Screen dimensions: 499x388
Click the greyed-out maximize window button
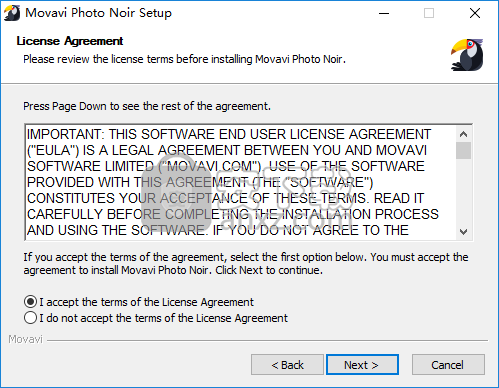[429, 13]
